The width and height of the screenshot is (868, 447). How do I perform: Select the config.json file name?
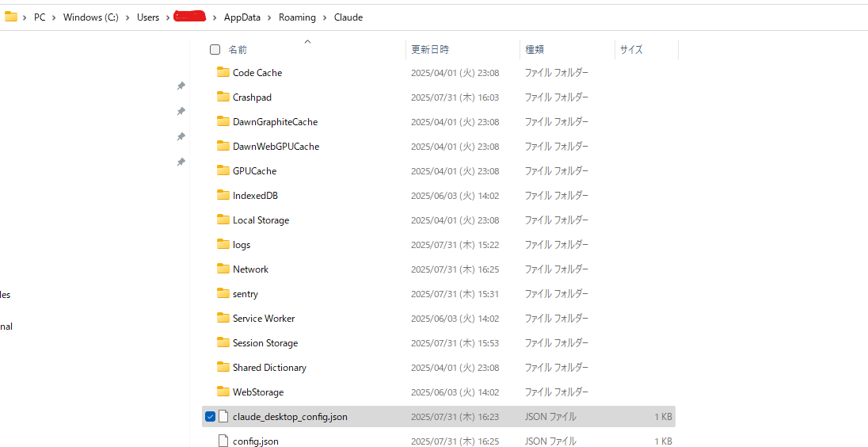pyautogui.click(x=256, y=441)
